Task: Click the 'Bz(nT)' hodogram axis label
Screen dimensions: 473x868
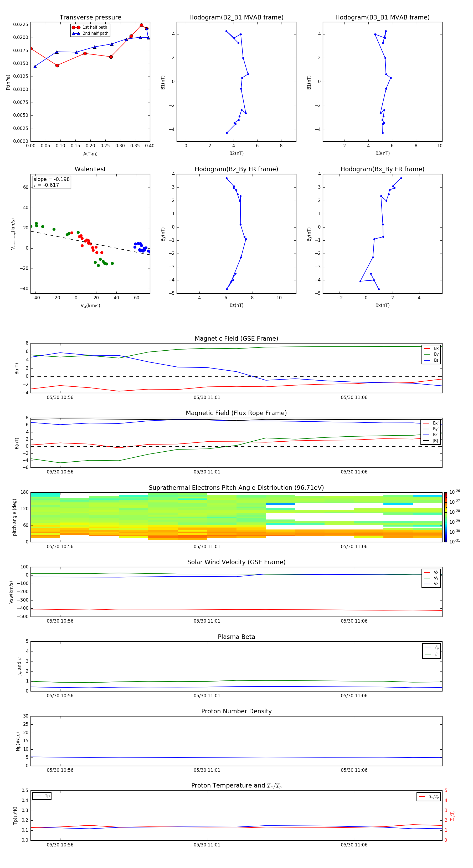Action: tap(236, 305)
